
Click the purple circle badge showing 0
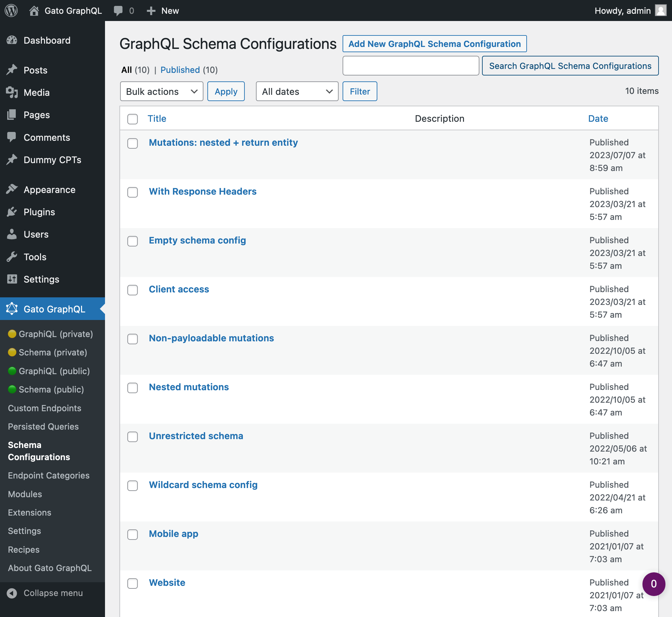pos(653,584)
